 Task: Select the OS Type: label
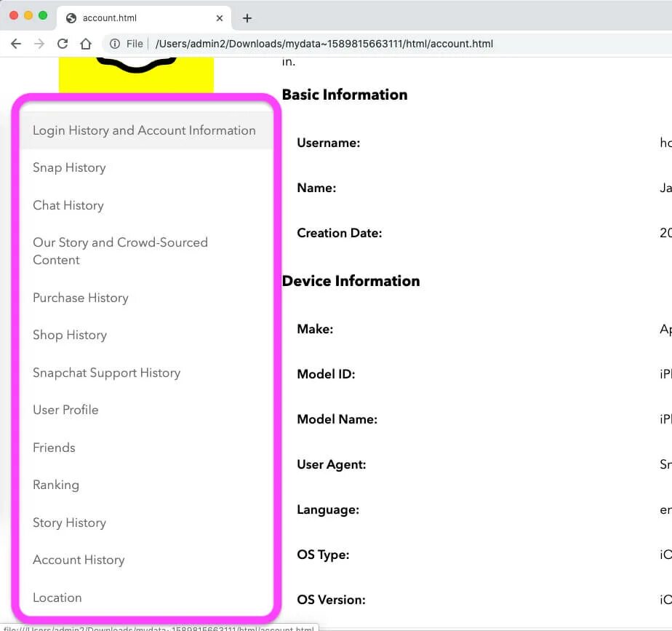click(x=323, y=555)
